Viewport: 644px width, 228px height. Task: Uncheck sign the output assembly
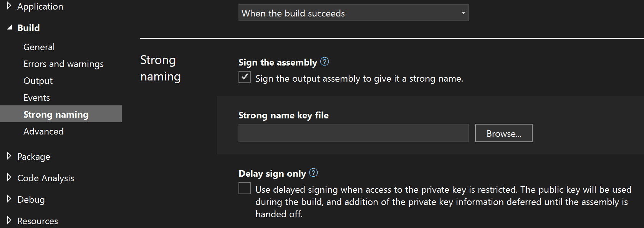pos(245,77)
